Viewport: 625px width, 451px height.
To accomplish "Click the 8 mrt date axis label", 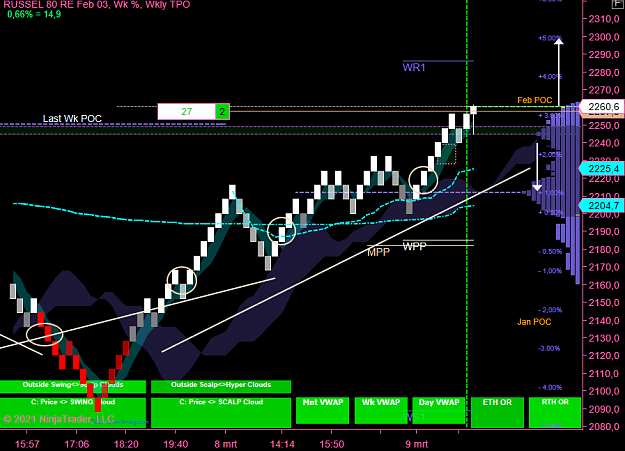I will pyautogui.click(x=226, y=444).
